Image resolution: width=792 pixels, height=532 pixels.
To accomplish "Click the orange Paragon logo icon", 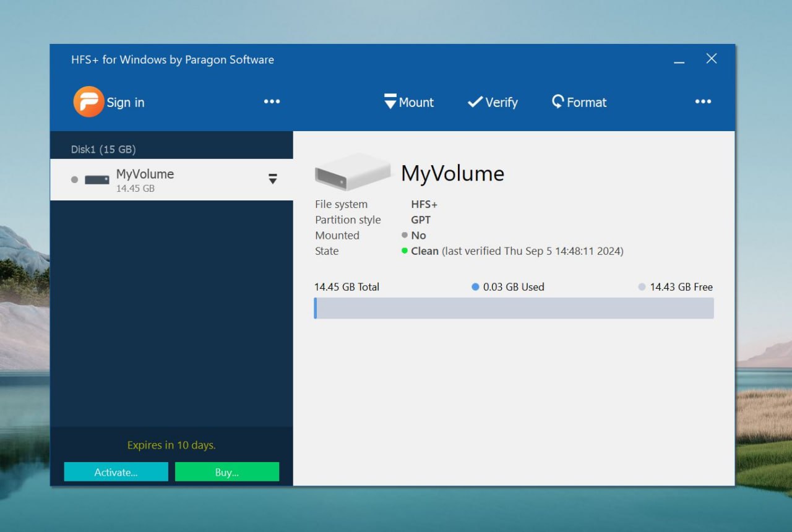I will (88, 101).
